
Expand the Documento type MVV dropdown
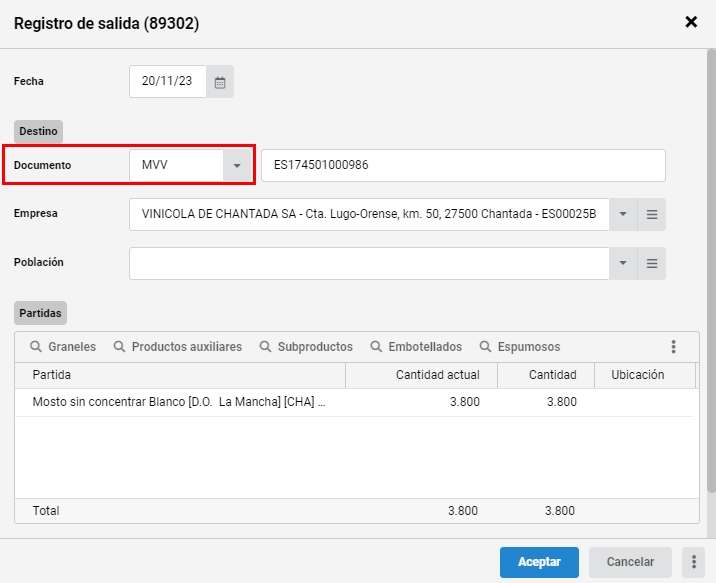(237, 165)
